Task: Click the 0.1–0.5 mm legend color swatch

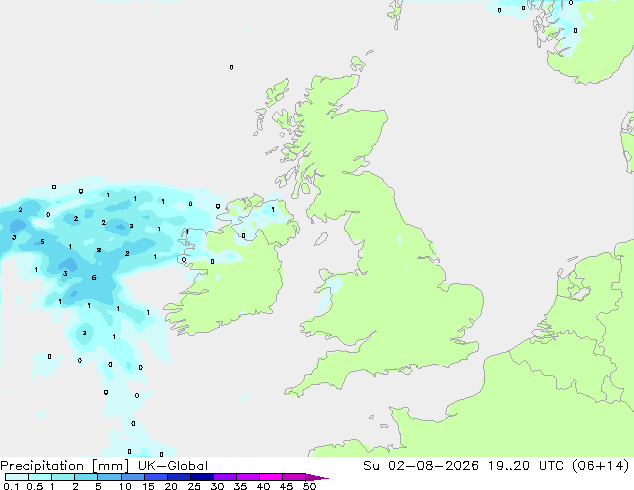Action: tap(17, 477)
